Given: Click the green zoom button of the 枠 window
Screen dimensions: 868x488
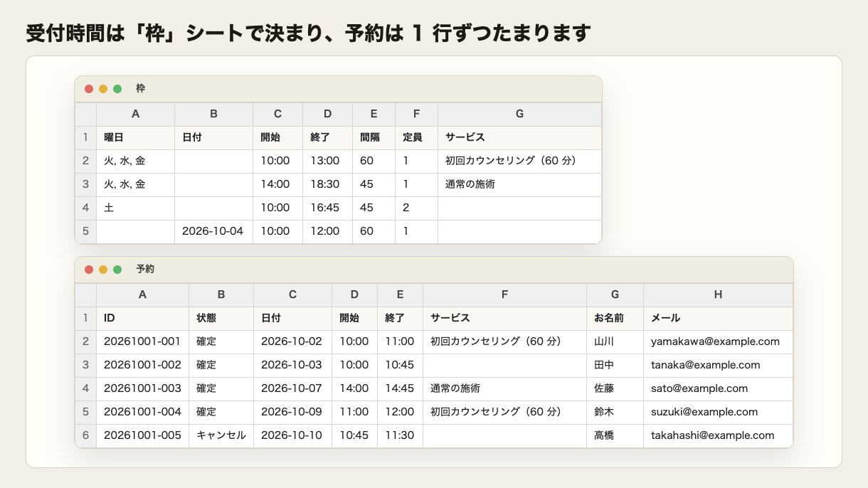Looking at the screenshot, I should tap(117, 89).
